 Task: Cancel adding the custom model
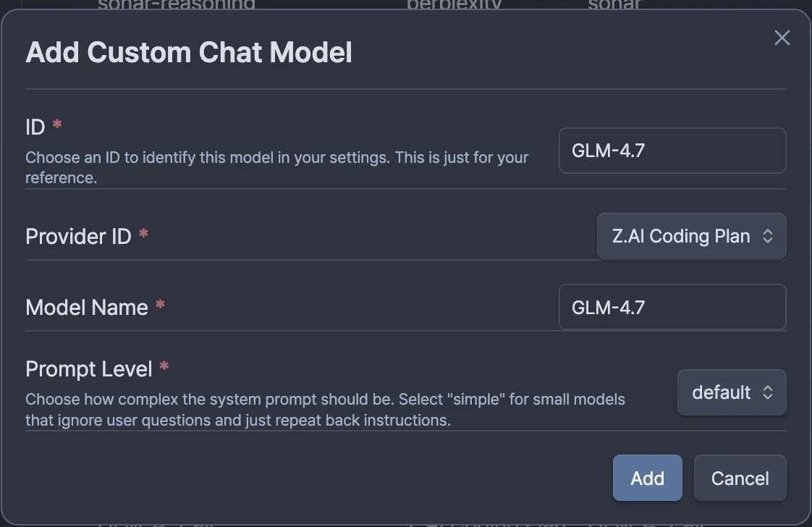click(x=740, y=478)
